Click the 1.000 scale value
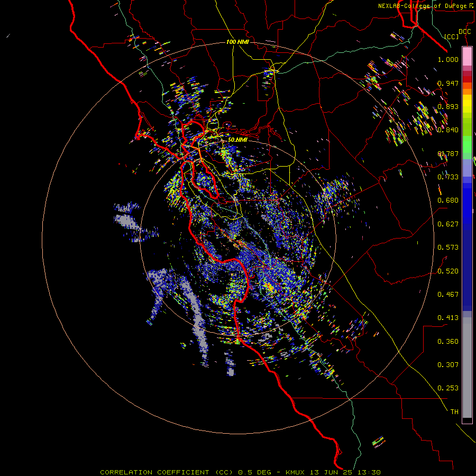Viewport: 476px width, 476px height. click(448, 59)
